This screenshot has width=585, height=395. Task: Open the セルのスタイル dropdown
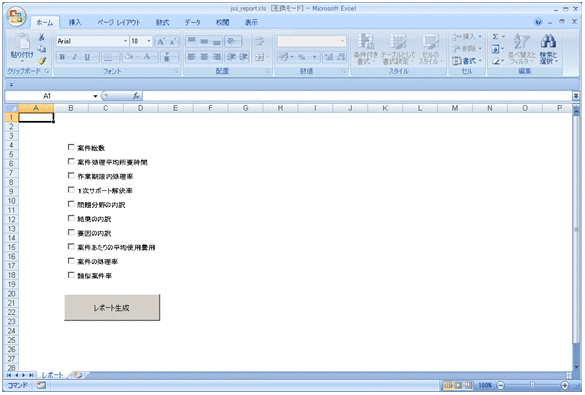click(x=431, y=49)
